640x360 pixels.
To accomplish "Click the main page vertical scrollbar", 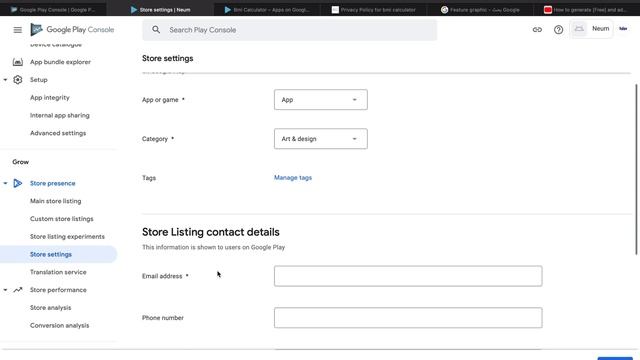I will tap(636, 169).
